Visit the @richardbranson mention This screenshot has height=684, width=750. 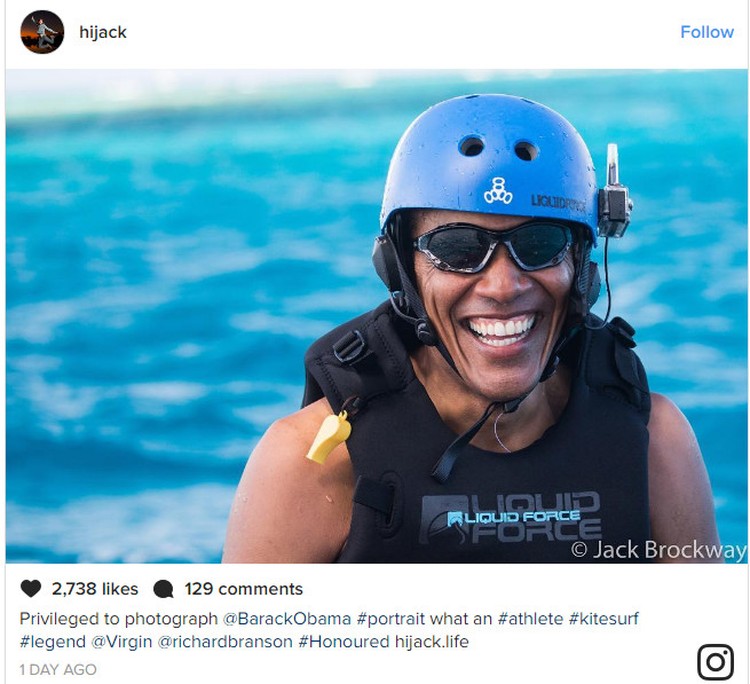tap(225, 641)
